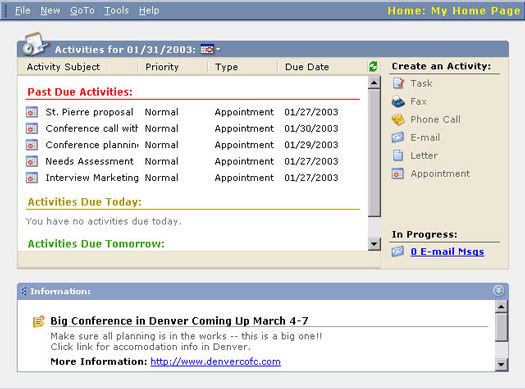Sort by Activity Subject column header
The height and width of the screenshot is (389, 525).
point(63,67)
